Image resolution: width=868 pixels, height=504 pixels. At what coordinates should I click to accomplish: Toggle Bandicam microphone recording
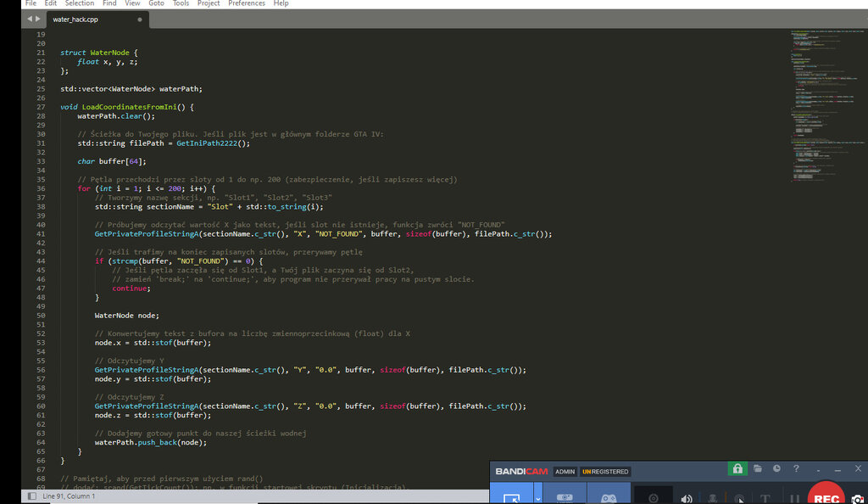[712, 498]
